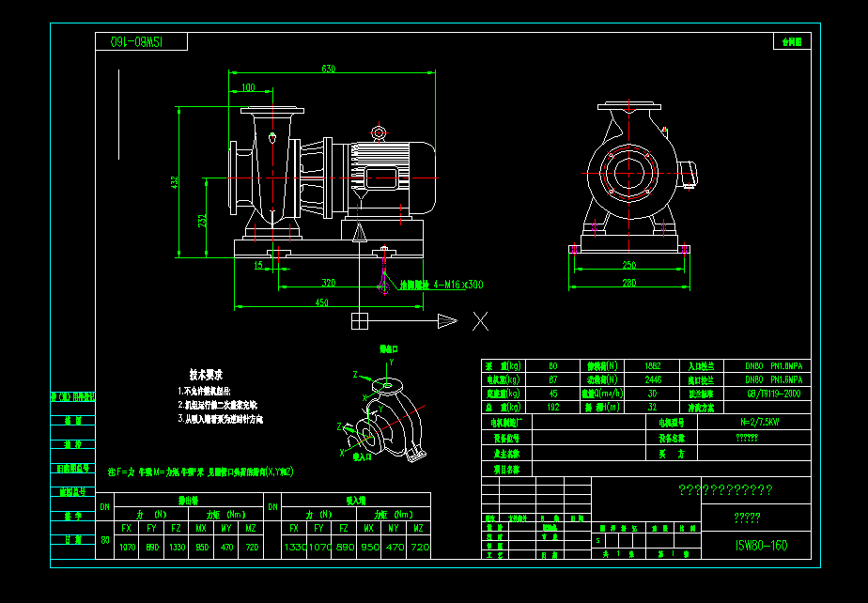This screenshot has width=868, height=603.
Task: Click the 吸入口 suction port label
Action: click(360, 456)
